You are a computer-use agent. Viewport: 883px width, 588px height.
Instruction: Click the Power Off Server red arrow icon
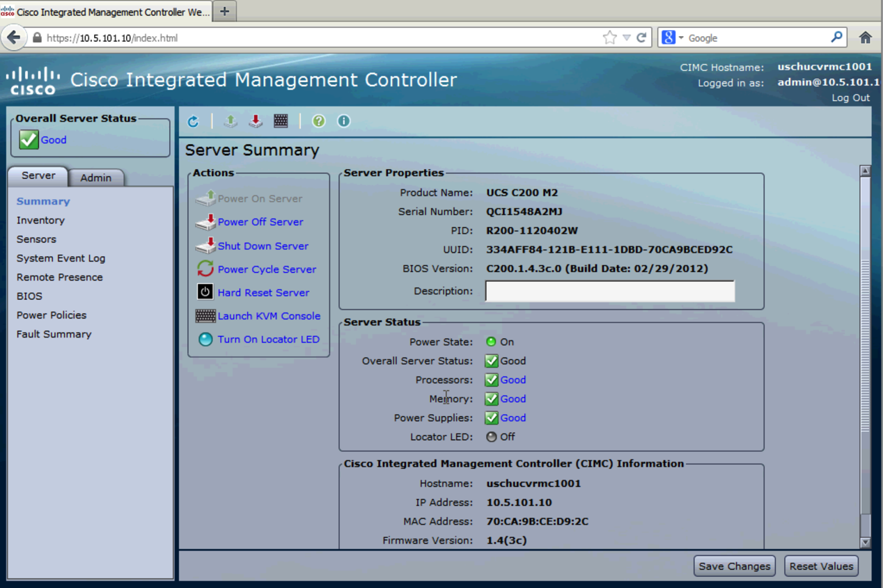[x=205, y=222]
